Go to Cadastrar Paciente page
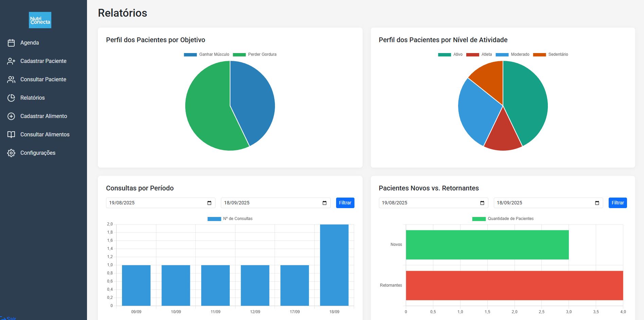The image size is (644, 320). [x=43, y=61]
